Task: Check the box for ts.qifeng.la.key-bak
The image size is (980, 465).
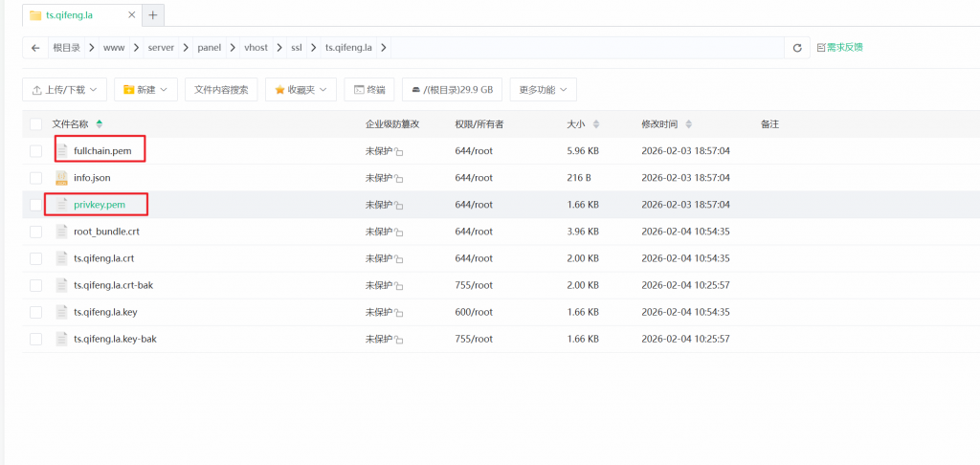Action: (x=35, y=339)
